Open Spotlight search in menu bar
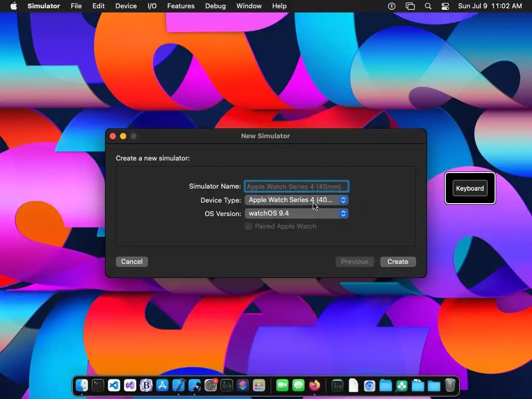The height and width of the screenshot is (399, 532). 428,6
